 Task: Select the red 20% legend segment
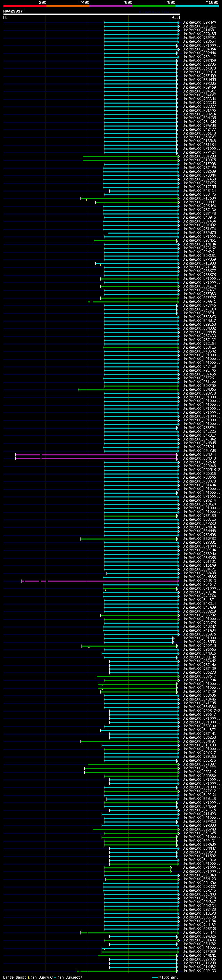[x=25, y=6]
